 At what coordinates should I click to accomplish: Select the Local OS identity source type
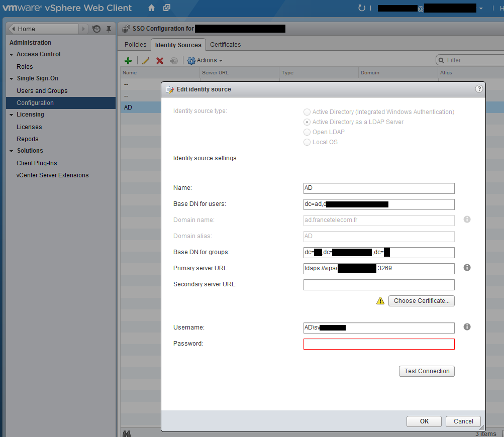click(x=307, y=142)
